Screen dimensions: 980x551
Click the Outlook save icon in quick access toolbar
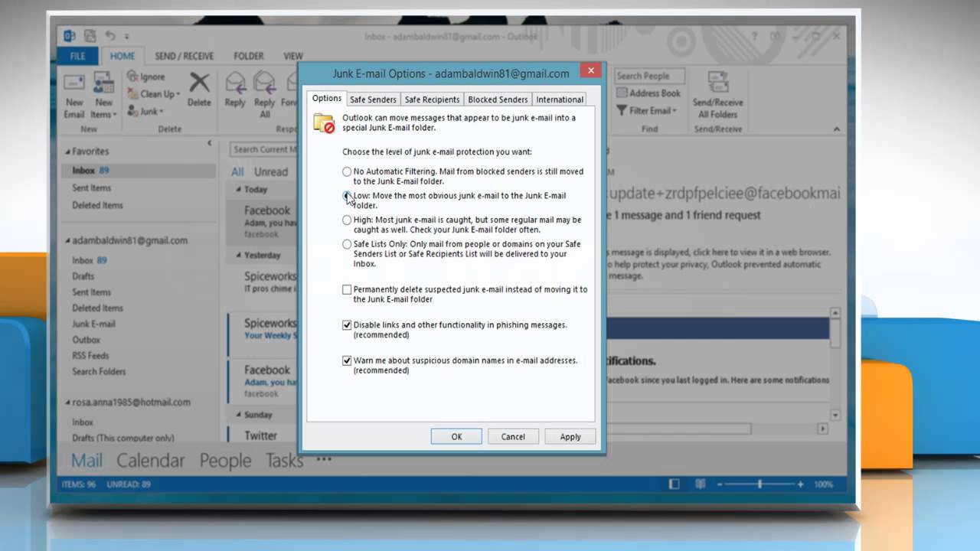pyautogui.click(x=90, y=36)
